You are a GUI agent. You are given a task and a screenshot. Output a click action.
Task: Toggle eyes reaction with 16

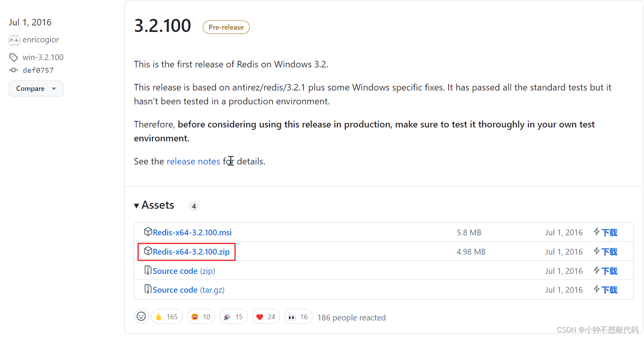coord(299,317)
